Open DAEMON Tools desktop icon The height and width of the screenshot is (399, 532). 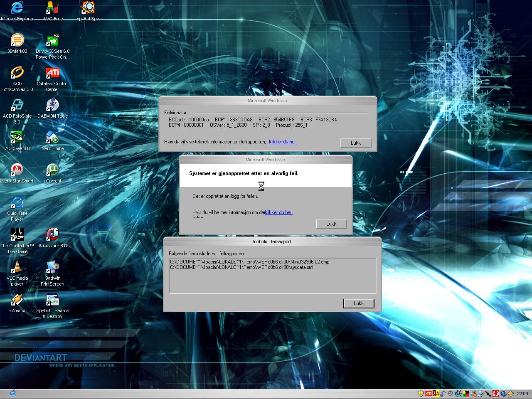[x=52, y=108]
